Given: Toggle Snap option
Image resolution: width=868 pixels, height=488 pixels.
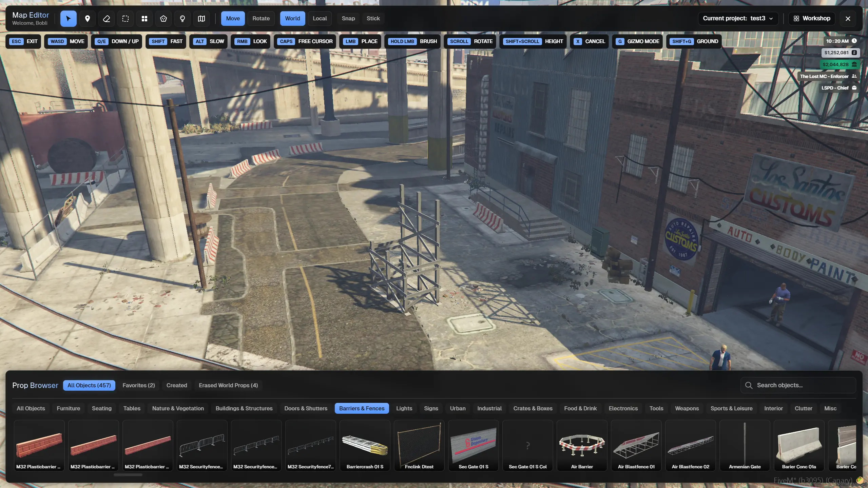Looking at the screenshot, I should coord(348,18).
